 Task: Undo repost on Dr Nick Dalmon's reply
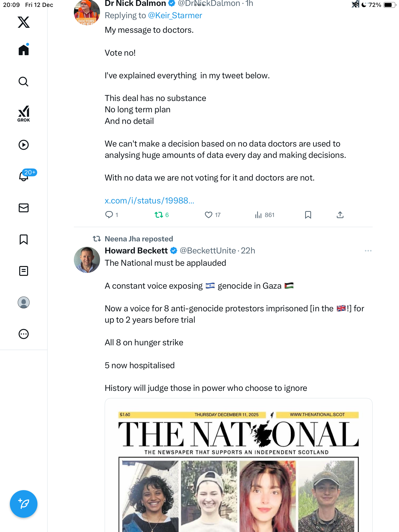(159, 215)
